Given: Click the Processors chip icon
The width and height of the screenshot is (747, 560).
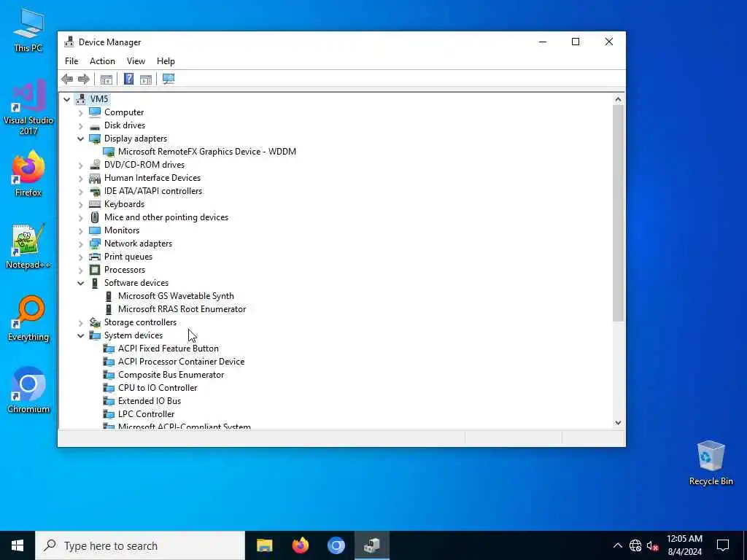Looking at the screenshot, I should [x=95, y=270].
